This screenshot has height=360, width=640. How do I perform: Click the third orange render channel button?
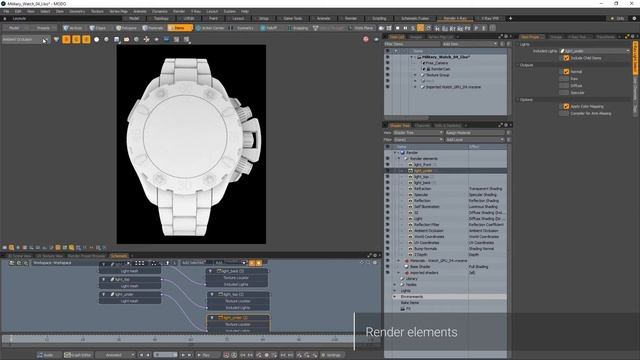(x=86, y=39)
